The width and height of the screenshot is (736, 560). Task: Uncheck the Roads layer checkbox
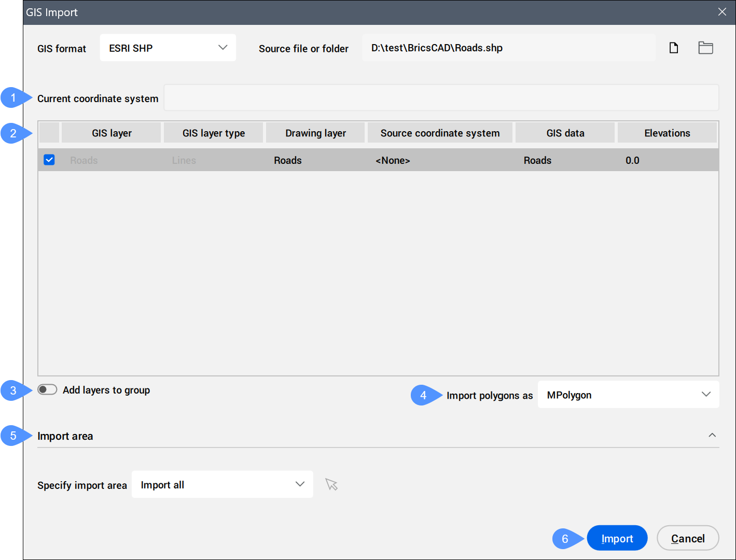point(49,160)
